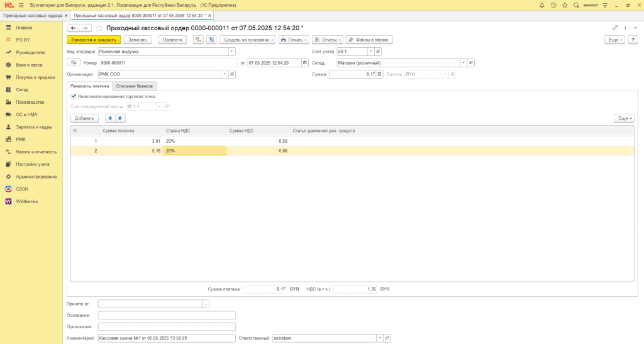The image size is (644, 344).
Task: Open calendar picker for the date field
Action: coord(305,63)
